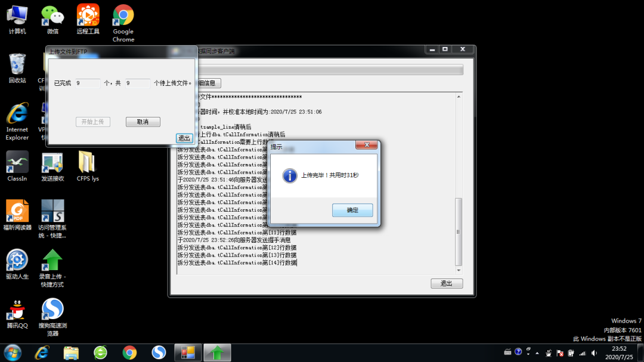This screenshot has height=362, width=644.
Task: Open the 福昕阅读器 PDF reader
Action: 17,212
